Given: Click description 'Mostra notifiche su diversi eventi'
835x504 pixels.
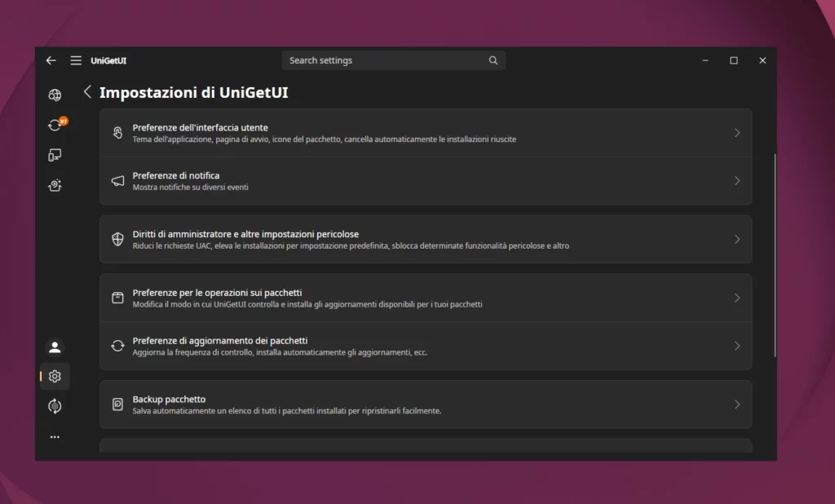Looking at the screenshot, I should click(x=190, y=188).
